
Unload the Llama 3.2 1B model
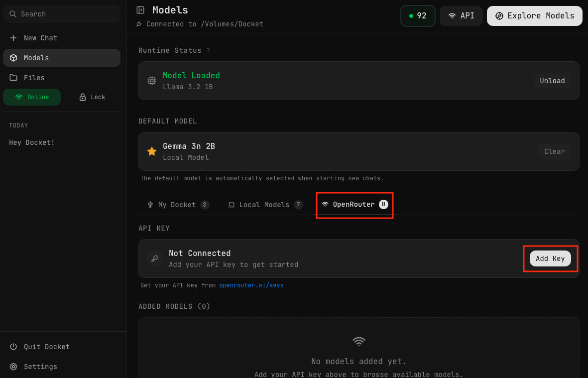(552, 81)
